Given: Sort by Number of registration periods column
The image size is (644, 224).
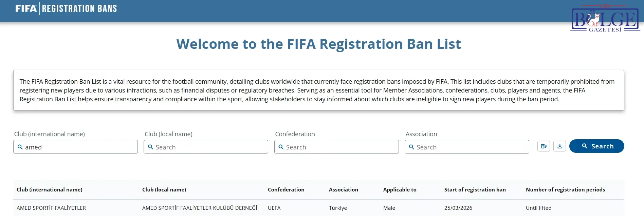Looking at the screenshot, I should [x=565, y=189].
